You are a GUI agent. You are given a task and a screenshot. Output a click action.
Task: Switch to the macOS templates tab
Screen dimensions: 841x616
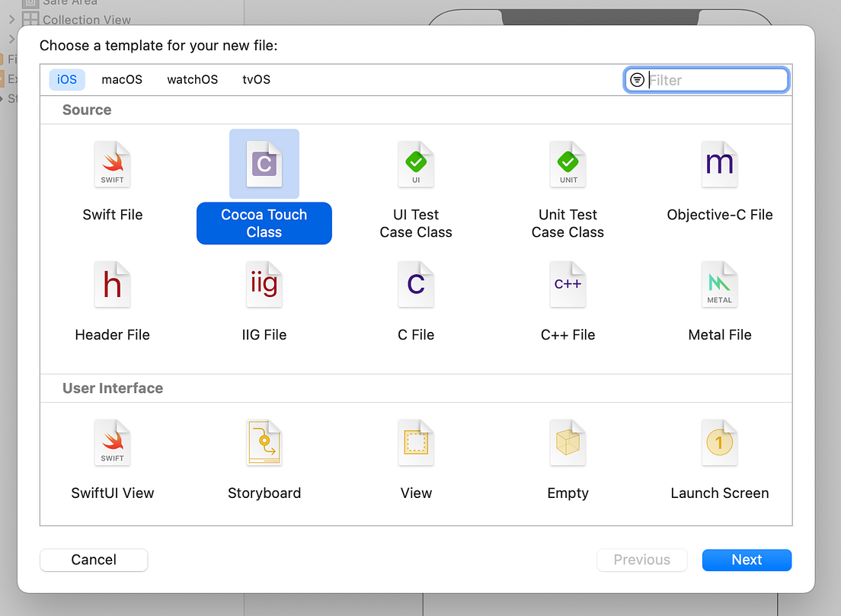pos(121,79)
